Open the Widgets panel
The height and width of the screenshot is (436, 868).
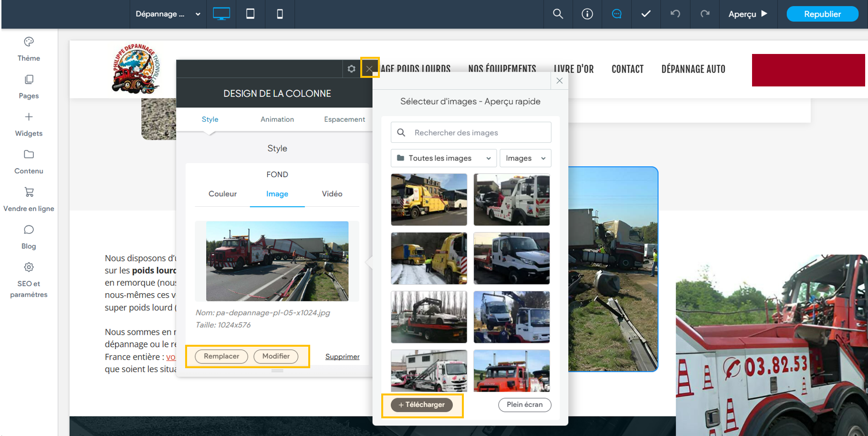pos(29,125)
